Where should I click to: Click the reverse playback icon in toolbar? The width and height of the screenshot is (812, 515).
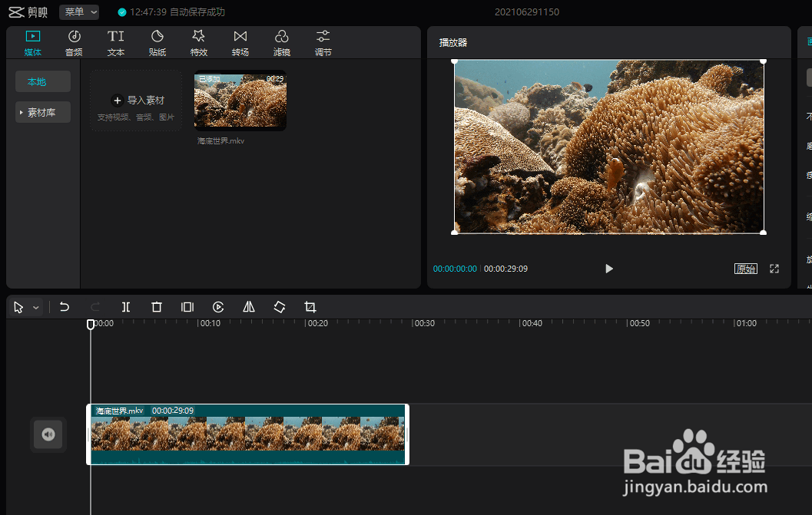pos(218,307)
